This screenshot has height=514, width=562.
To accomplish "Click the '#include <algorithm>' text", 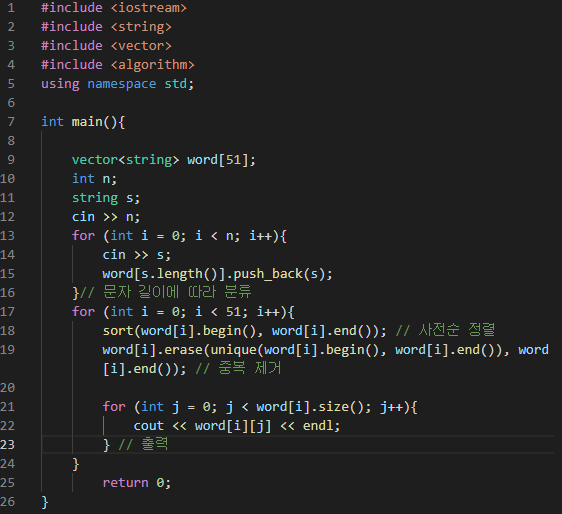I will 118,65.
